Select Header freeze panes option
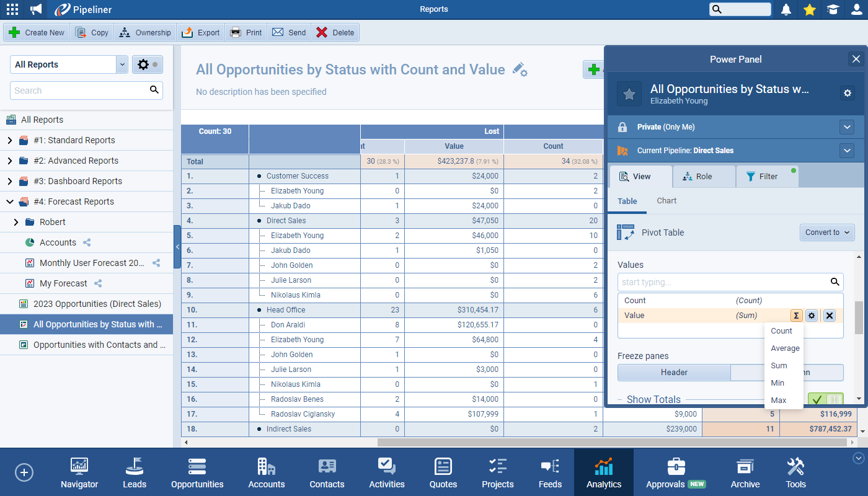 [x=674, y=373]
